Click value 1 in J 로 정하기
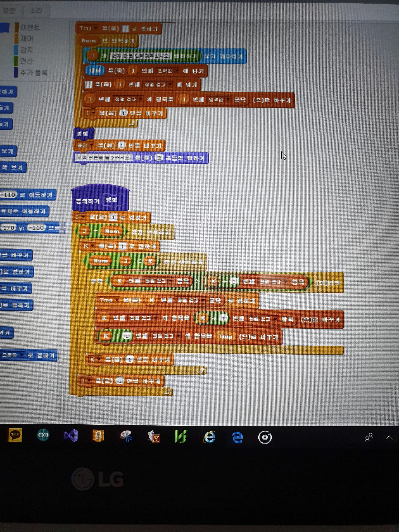Viewport: 399px width, 532px height. (113, 217)
